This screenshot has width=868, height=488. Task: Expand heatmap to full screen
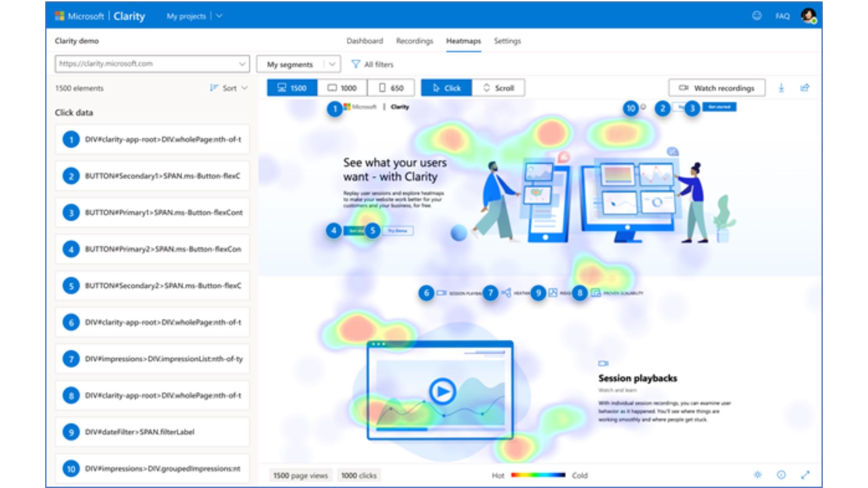coord(805,475)
